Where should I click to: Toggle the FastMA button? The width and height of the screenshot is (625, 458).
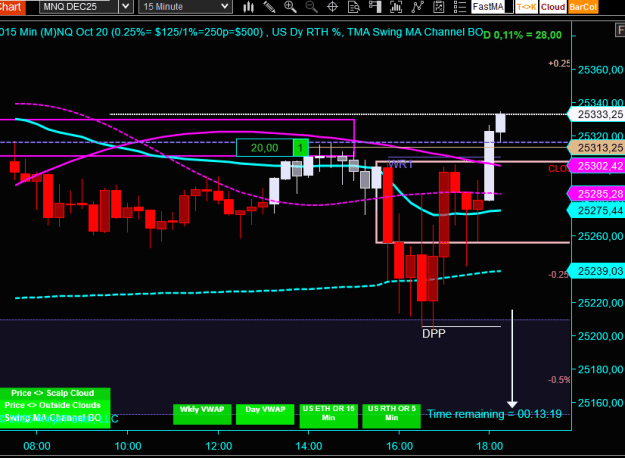pyautogui.click(x=488, y=7)
